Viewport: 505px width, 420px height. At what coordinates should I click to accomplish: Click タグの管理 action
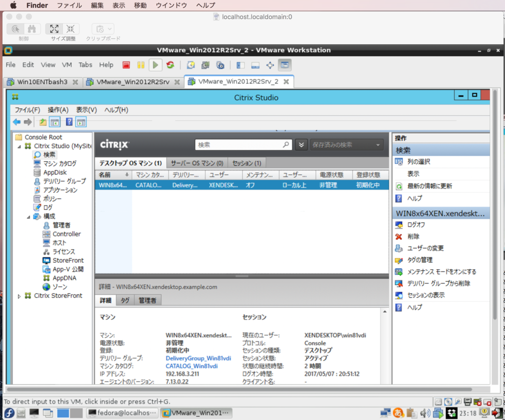tap(420, 260)
